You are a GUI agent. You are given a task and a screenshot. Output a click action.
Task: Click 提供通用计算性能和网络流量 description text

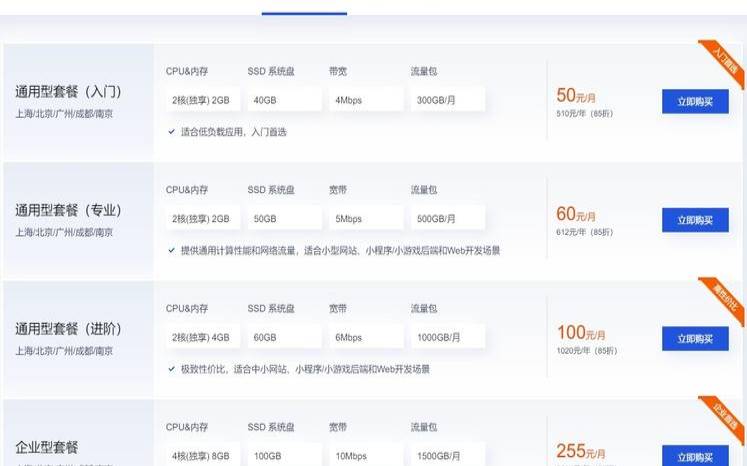341,251
